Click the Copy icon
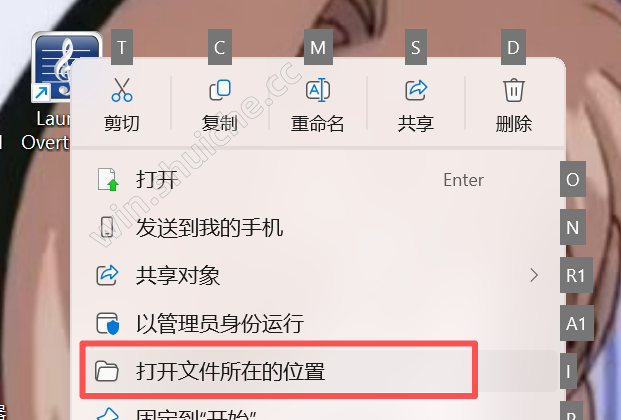 220,90
